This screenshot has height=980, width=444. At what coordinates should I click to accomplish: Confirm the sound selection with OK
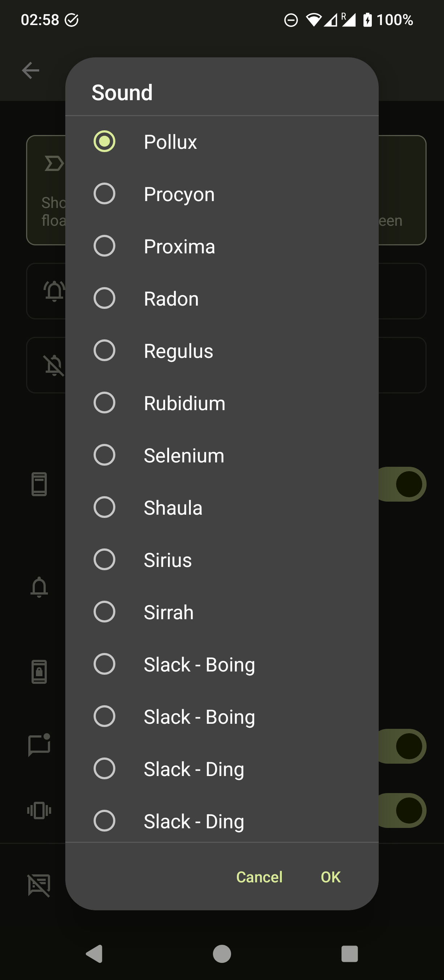tap(331, 877)
